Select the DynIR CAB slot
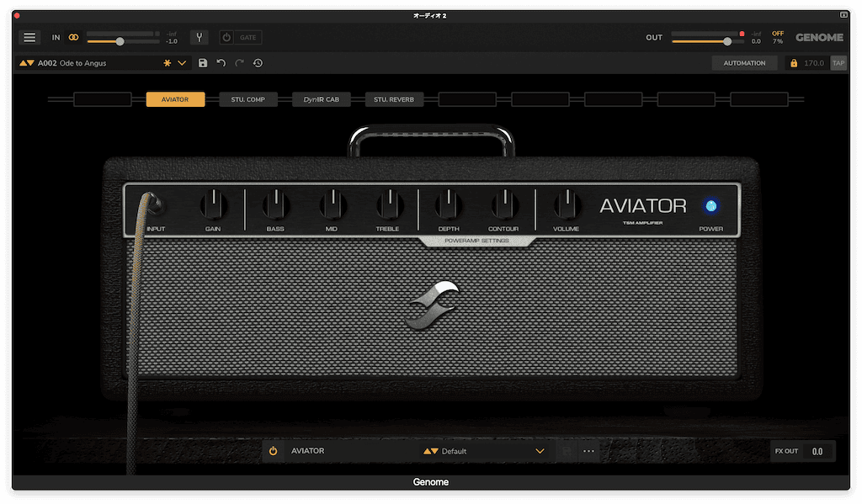The image size is (862, 504). pyautogui.click(x=322, y=99)
